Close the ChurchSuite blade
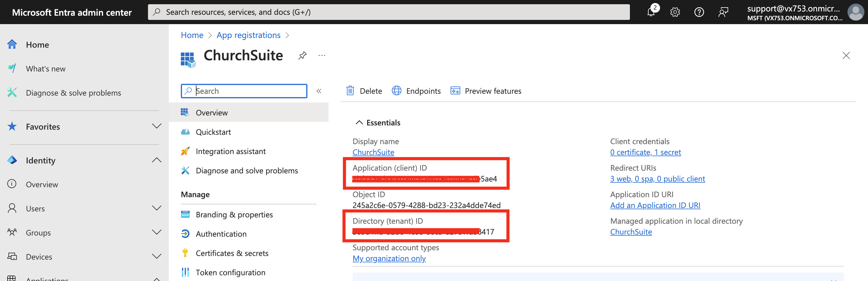Image resolution: width=868 pixels, height=281 pixels. (x=846, y=55)
